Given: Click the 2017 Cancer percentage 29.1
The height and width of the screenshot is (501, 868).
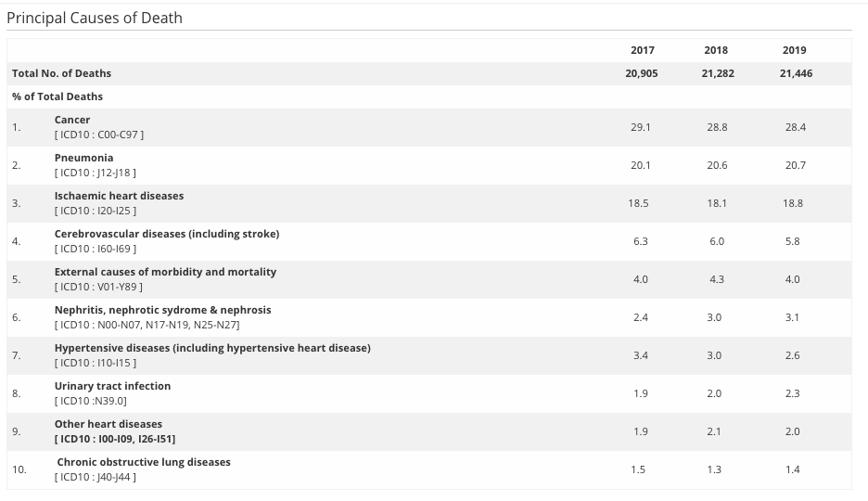Looking at the screenshot, I should point(641,127).
